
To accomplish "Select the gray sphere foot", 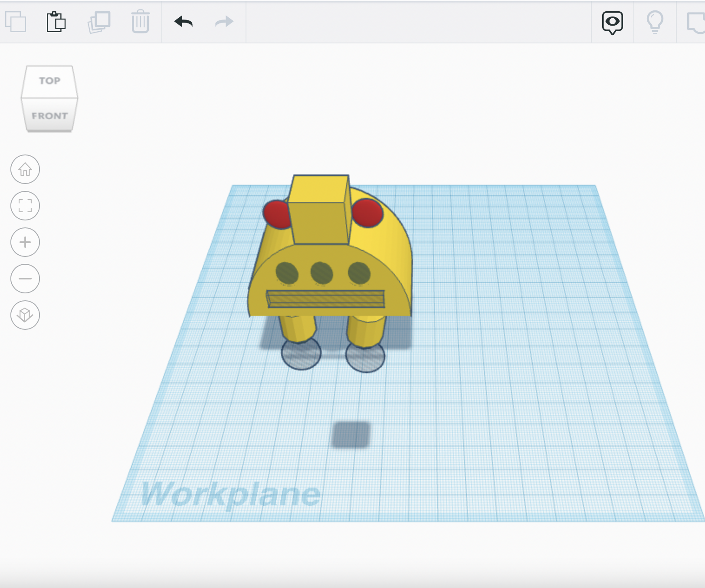I will coord(302,356).
